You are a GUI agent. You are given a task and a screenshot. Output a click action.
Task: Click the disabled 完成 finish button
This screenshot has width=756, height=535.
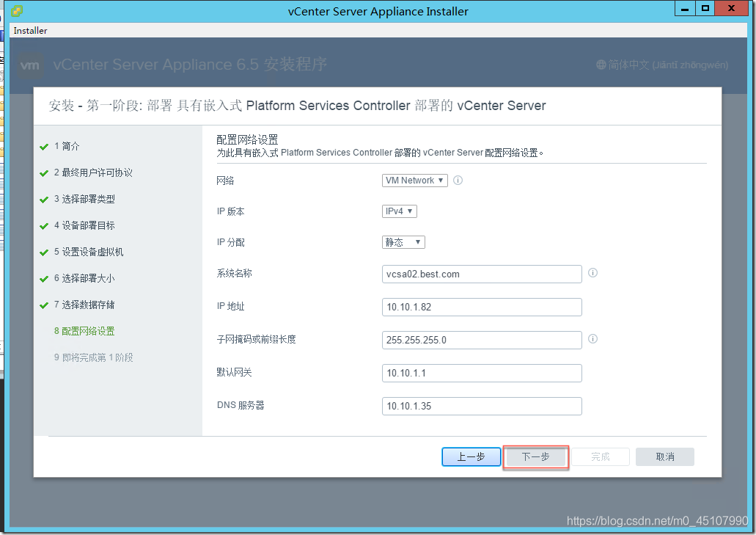click(x=601, y=457)
